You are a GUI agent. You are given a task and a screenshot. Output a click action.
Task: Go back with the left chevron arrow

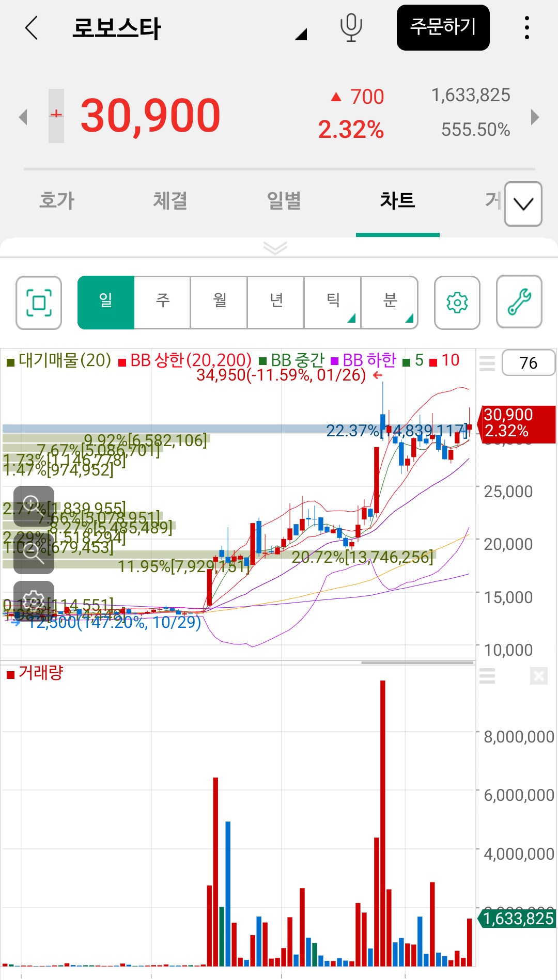coord(32,27)
